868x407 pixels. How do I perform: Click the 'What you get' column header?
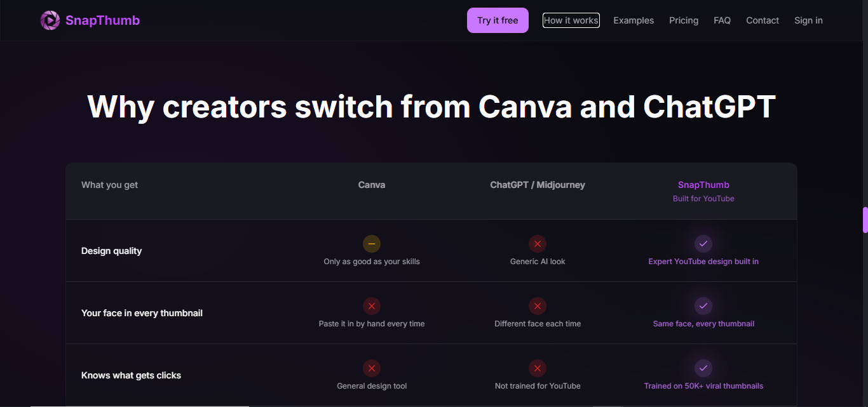109,185
